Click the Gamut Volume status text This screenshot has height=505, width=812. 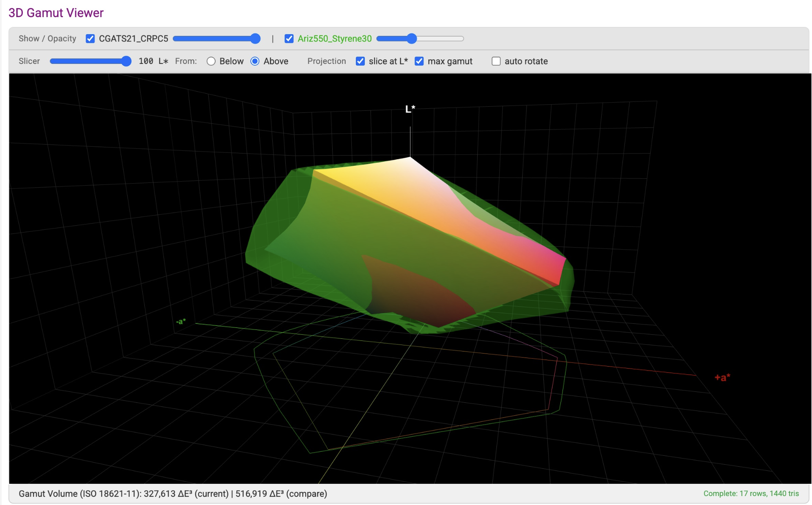(x=173, y=494)
